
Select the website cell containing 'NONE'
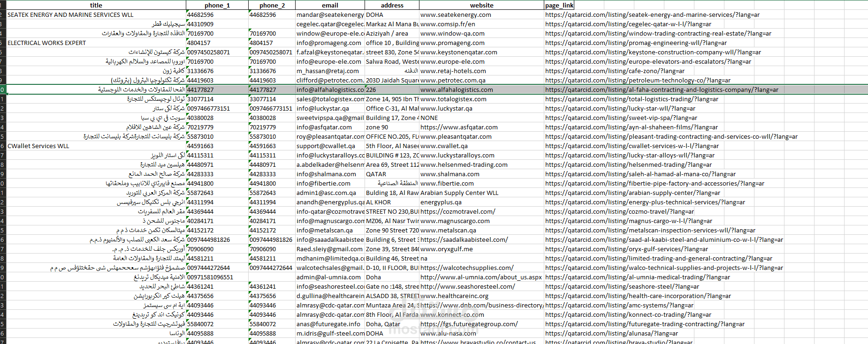[481, 118]
